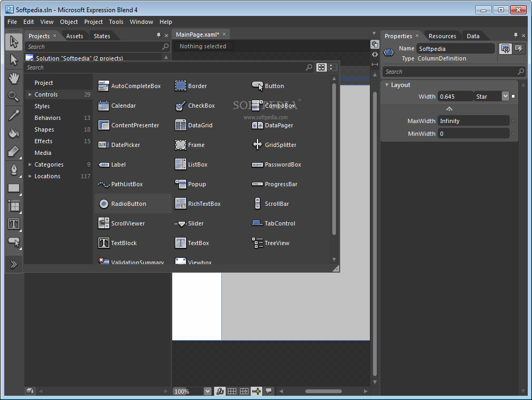
Task: Select the Button control tool
Action: click(14, 242)
